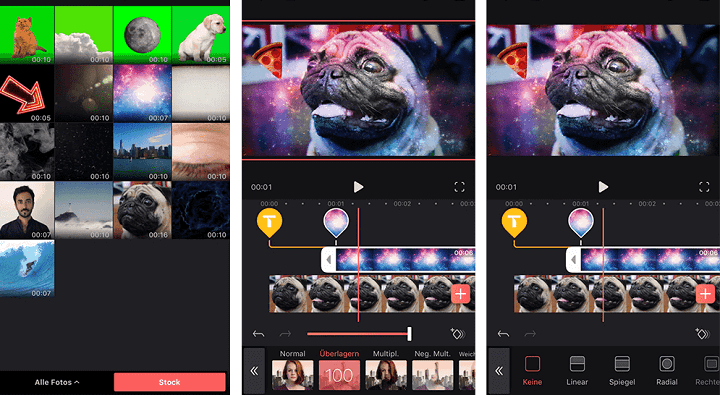Select the Linear mask shape

[x=577, y=371]
